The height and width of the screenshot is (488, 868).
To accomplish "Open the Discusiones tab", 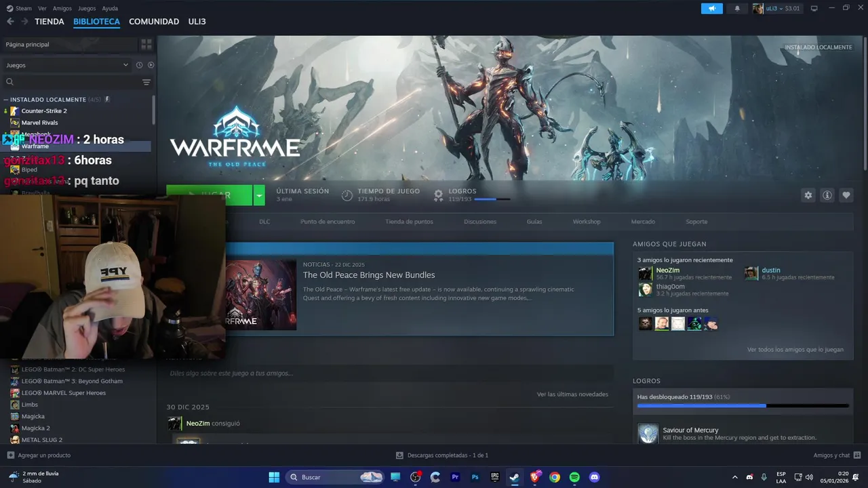I will [x=480, y=222].
